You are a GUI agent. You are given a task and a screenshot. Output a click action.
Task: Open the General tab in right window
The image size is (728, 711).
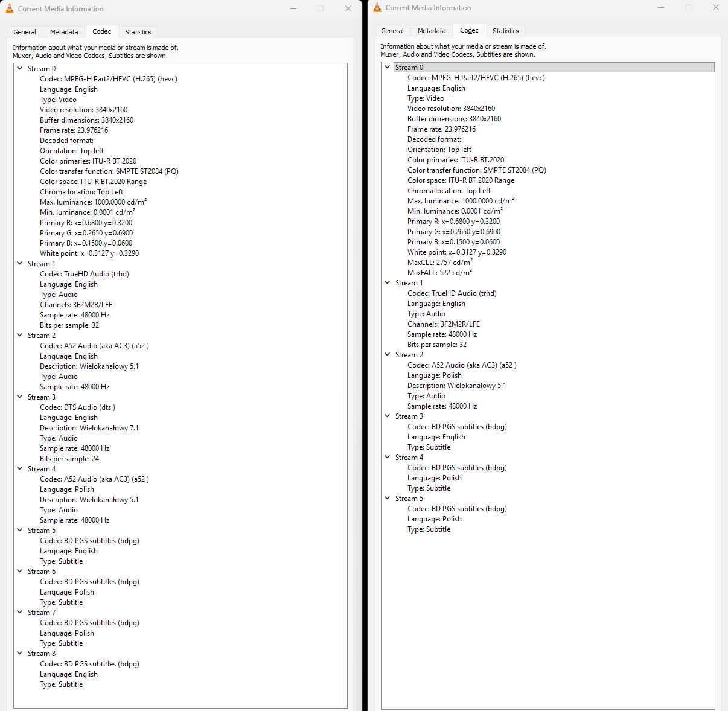(392, 31)
